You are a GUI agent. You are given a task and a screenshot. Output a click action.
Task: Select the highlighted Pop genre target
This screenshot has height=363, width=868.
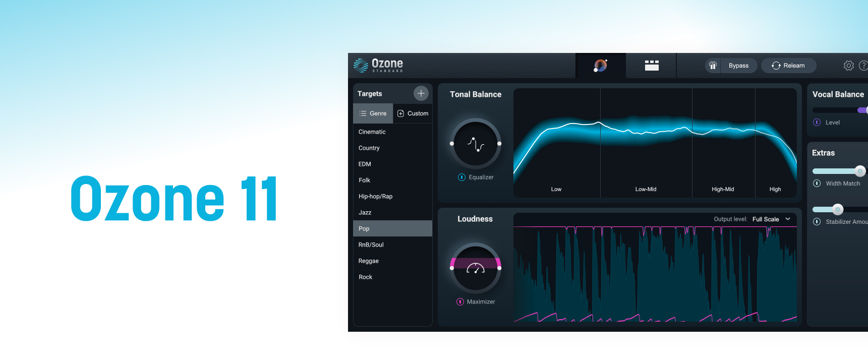[392, 228]
